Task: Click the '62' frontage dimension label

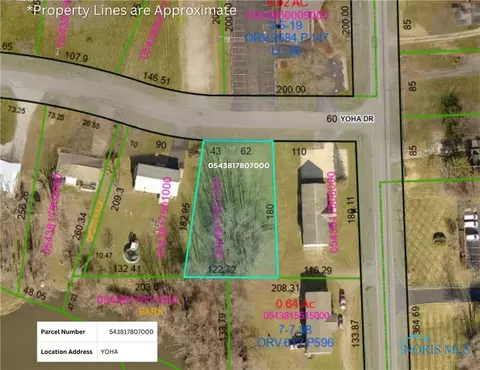Action: (x=246, y=151)
